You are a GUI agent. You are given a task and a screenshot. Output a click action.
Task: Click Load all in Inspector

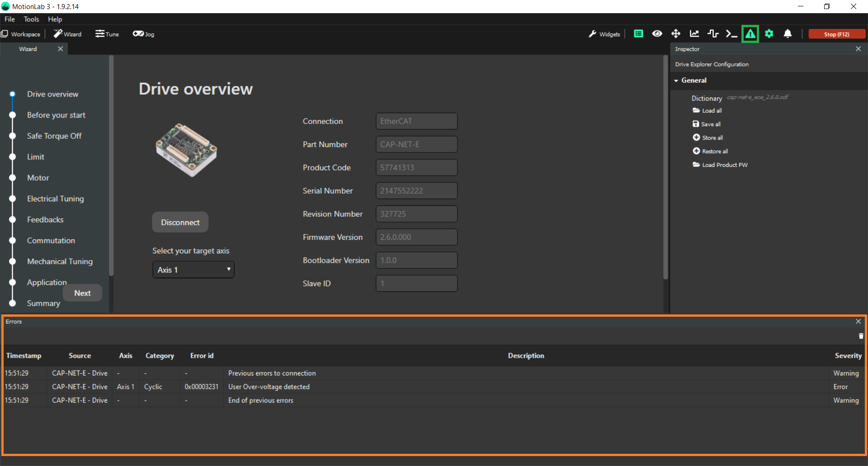(x=708, y=110)
